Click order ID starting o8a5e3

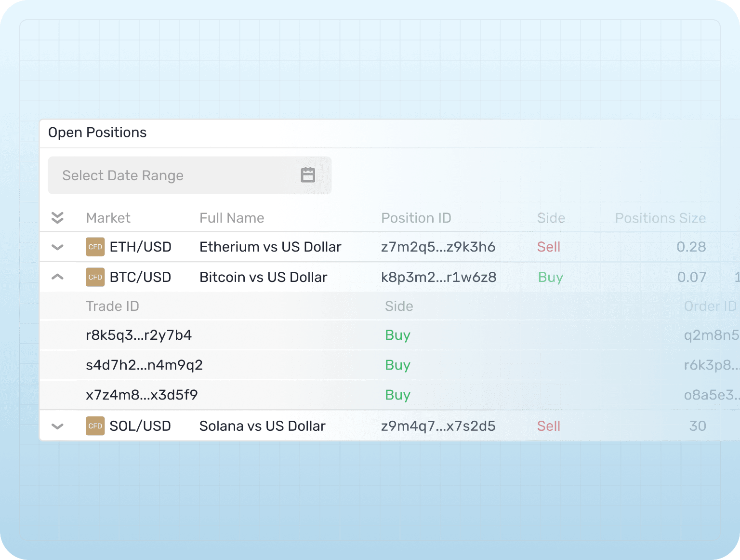click(x=712, y=395)
